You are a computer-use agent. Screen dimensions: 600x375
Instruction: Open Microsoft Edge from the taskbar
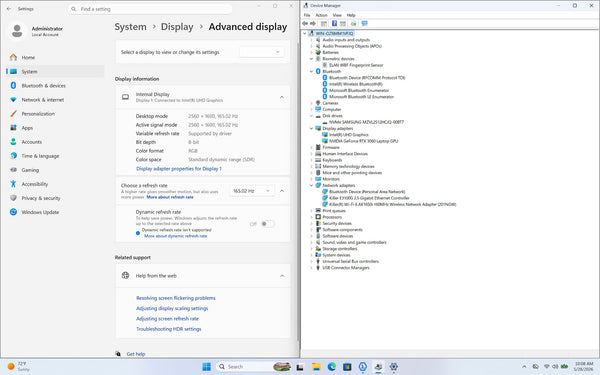[332, 367]
